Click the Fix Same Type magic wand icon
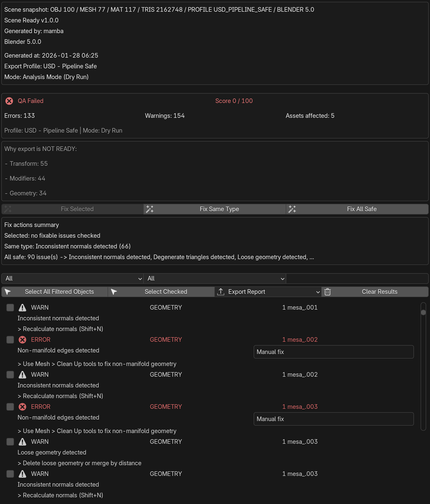The image size is (430, 504). point(150,209)
